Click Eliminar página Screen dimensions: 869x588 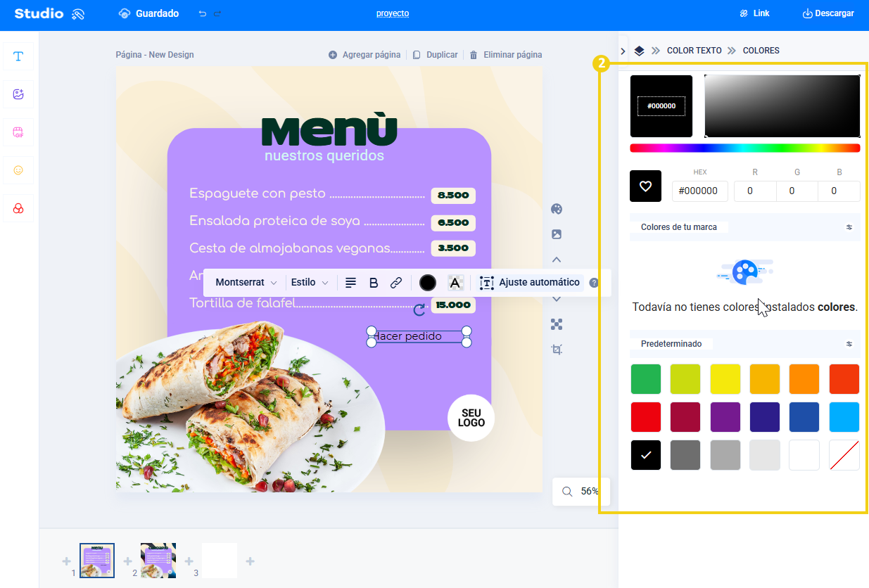(x=505, y=55)
